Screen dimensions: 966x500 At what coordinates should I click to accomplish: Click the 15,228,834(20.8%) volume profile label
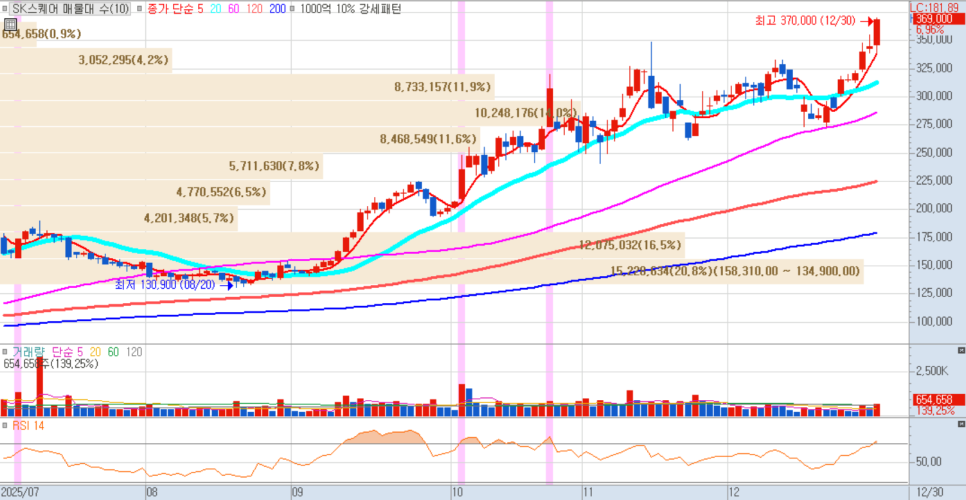[661, 271]
